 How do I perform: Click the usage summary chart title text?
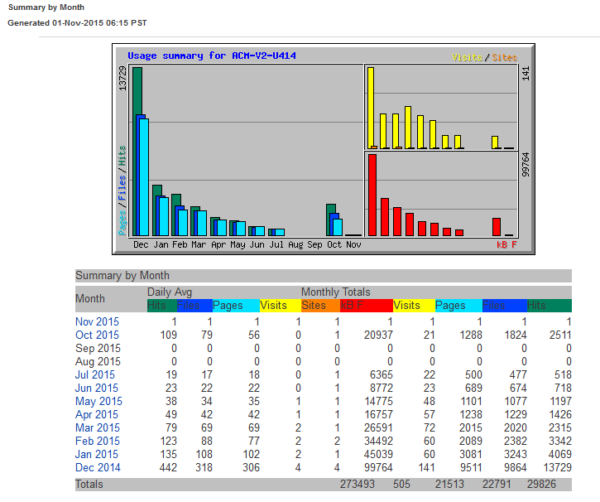(x=213, y=56)
